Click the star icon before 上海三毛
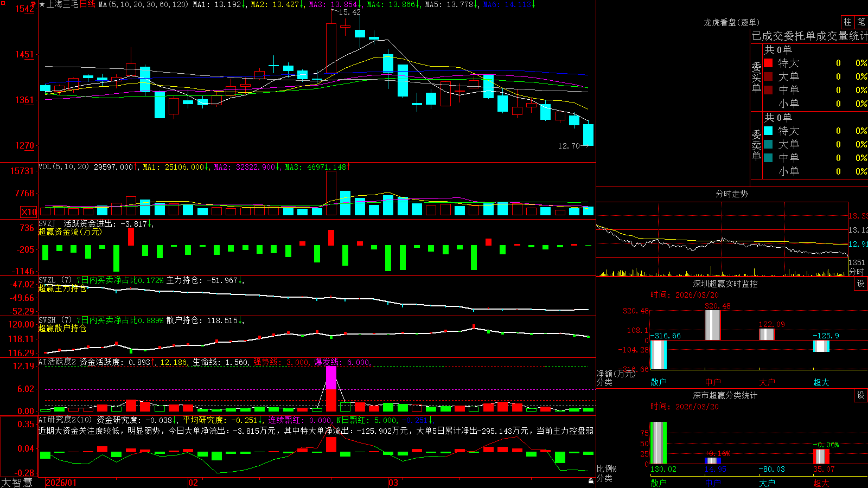The image size is (868, 488). 42,4
